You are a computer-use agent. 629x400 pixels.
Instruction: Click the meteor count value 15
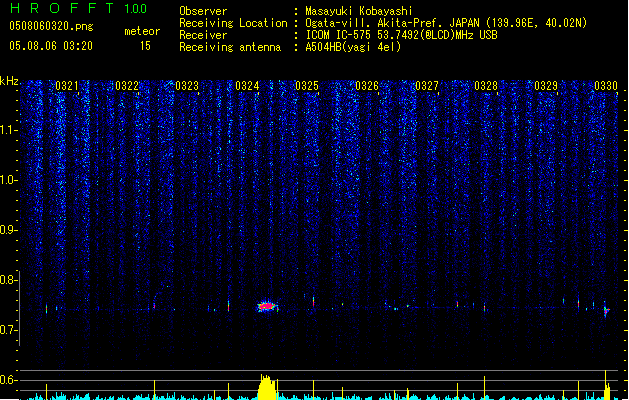tap(145, 46)
